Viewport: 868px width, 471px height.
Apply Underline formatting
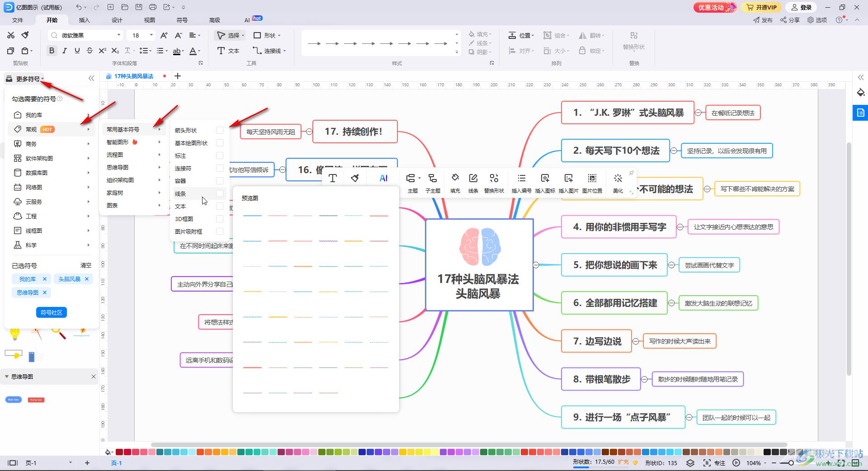click(x=77, y=51)
